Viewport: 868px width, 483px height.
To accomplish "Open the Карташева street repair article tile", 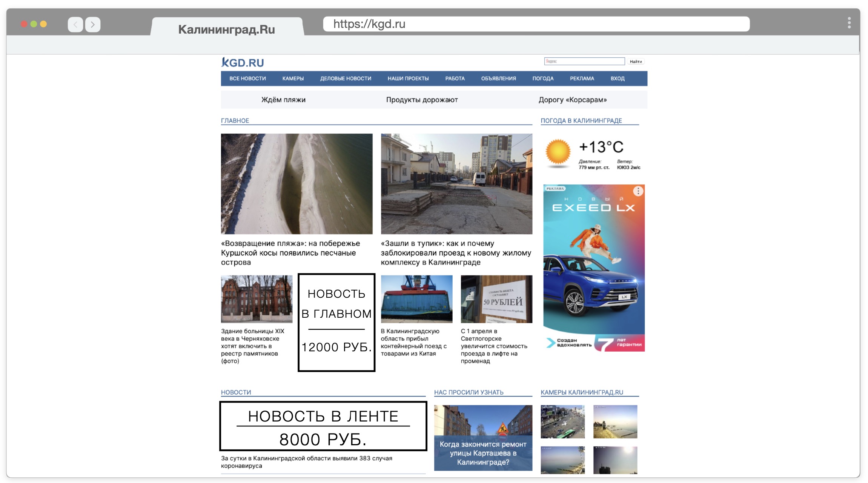I will tap(483, 438).
